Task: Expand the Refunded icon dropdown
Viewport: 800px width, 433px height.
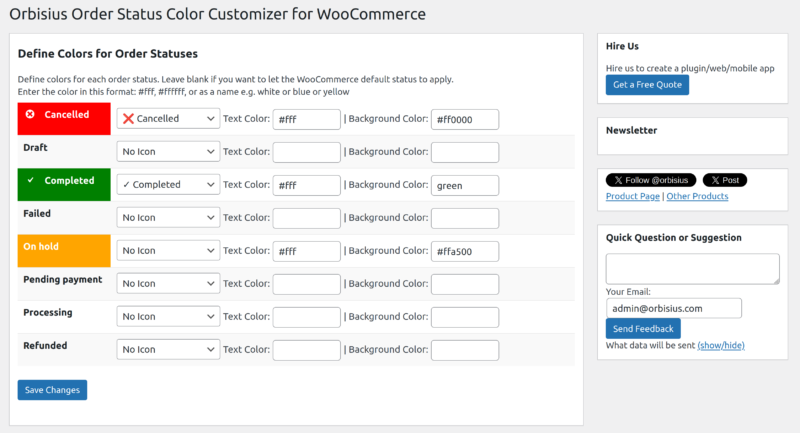Action: click(x=168, y=350)
